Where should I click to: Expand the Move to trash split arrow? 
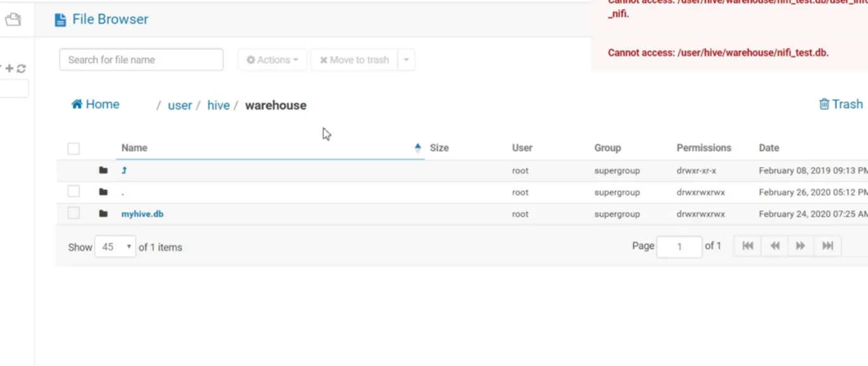pyautogui.click(x=406, y=60)
